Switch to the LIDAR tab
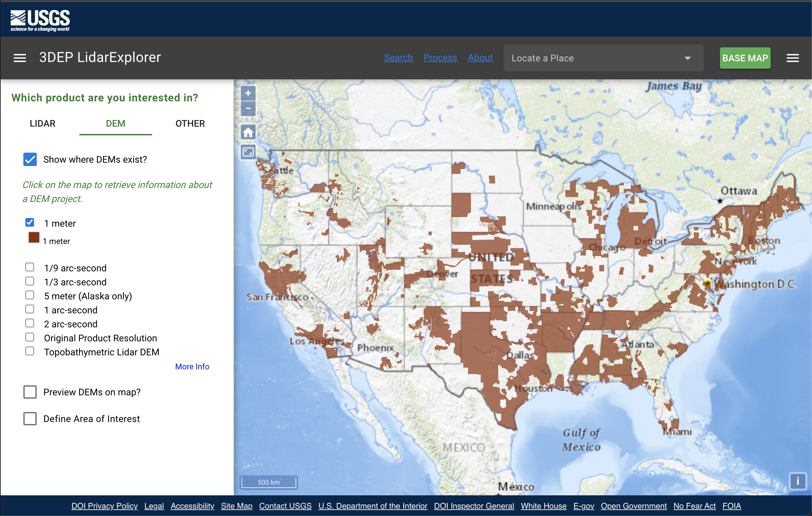This screenshot has width=812, height=516. coord(42,123)
